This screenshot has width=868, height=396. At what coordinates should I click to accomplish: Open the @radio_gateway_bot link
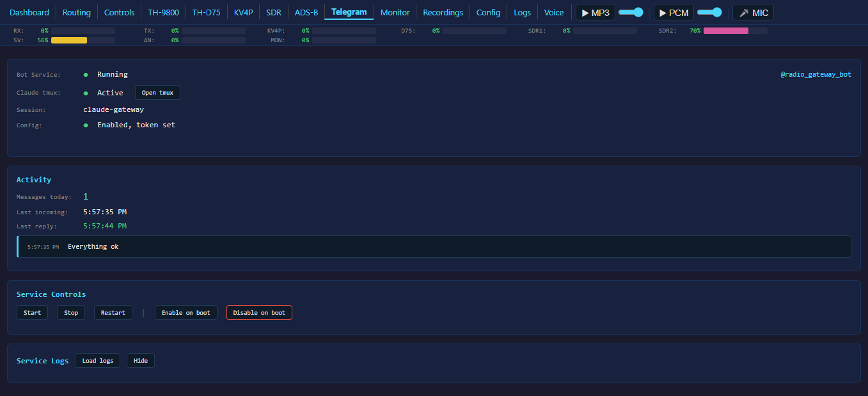click(816, 75)
